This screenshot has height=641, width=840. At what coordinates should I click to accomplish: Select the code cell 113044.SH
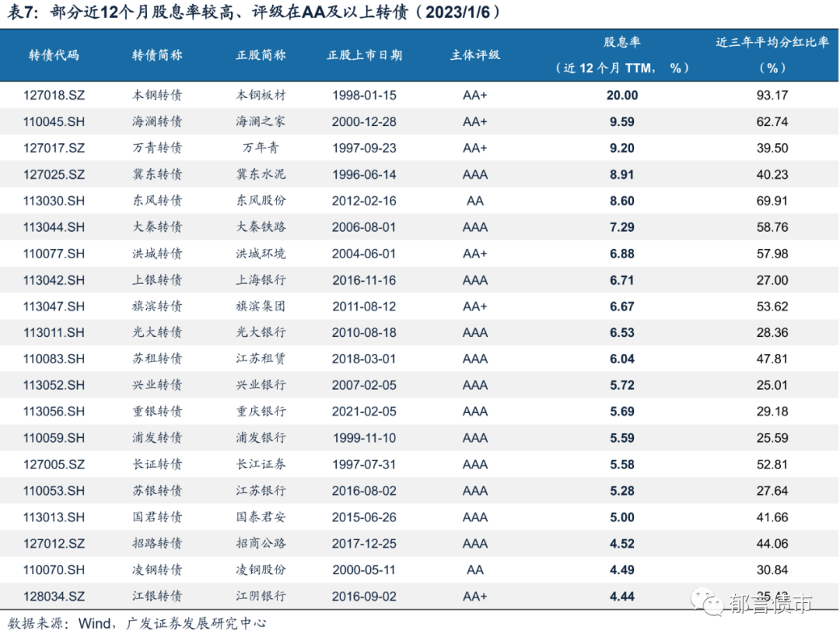[54, 227]
